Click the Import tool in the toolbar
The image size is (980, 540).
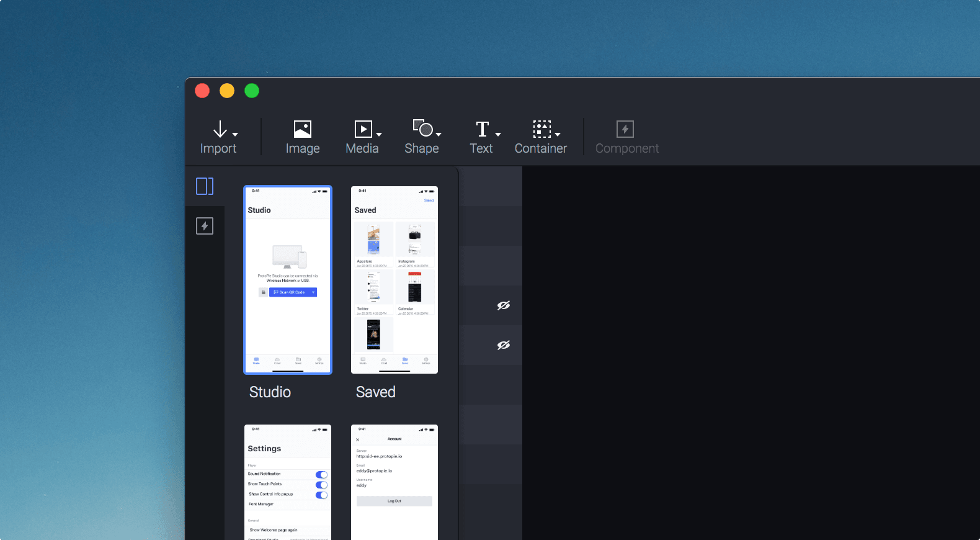218,137
